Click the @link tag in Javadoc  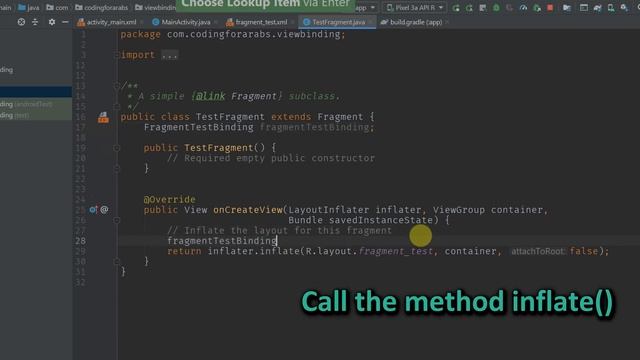pyautogui.click(x=210, y=96)
